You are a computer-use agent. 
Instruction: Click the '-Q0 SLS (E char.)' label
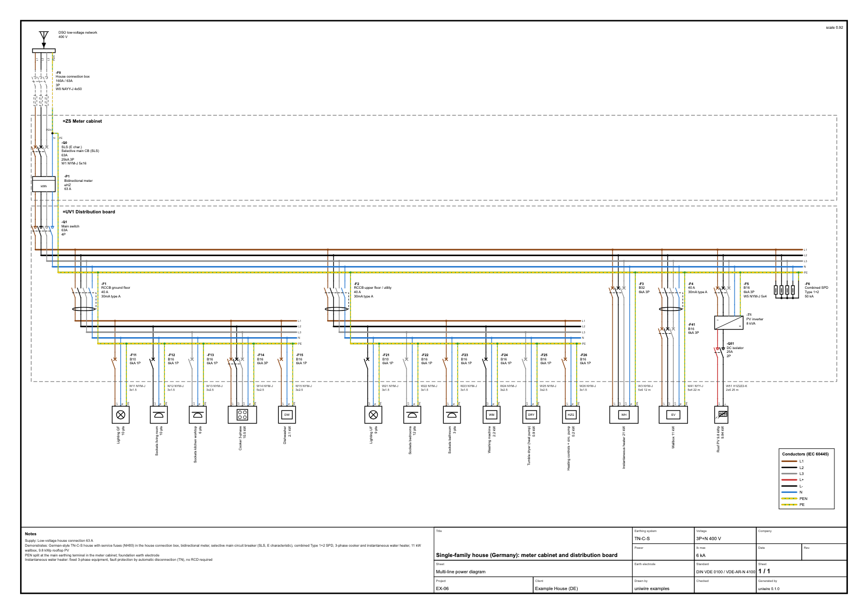pos(72,145)
